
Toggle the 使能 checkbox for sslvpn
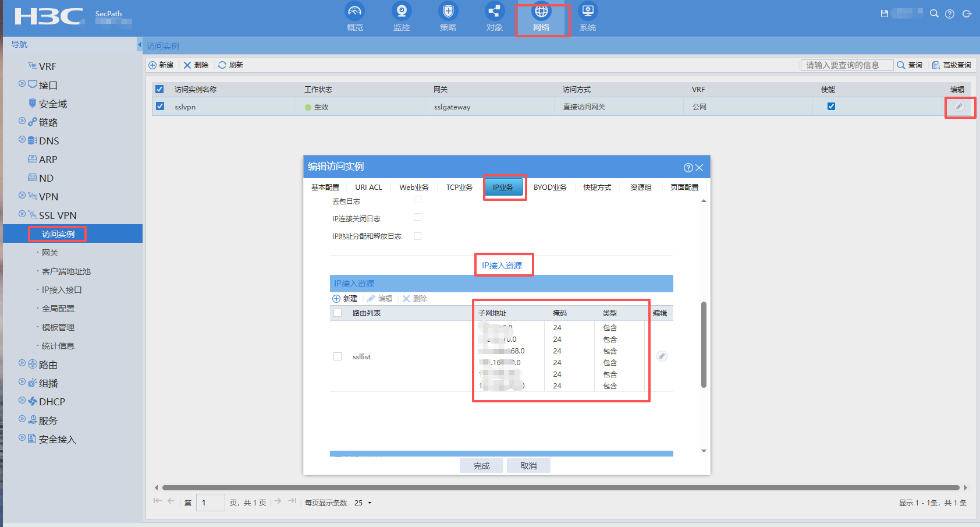[x=831, y=107]
